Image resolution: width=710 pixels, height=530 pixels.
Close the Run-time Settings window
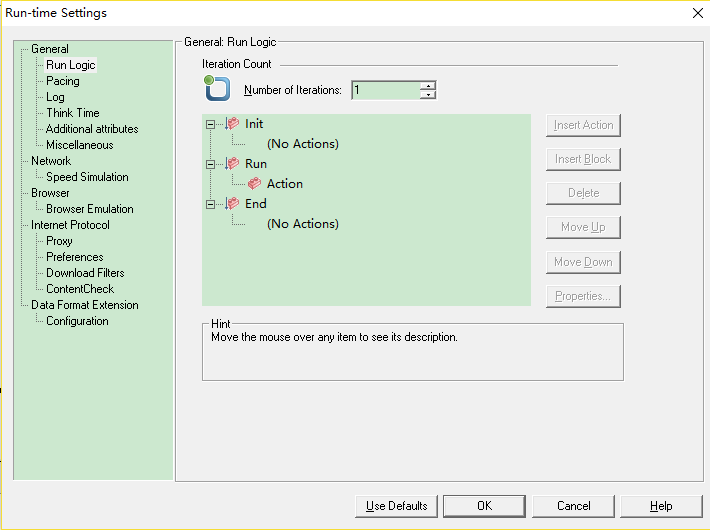[x=698, y=13]
